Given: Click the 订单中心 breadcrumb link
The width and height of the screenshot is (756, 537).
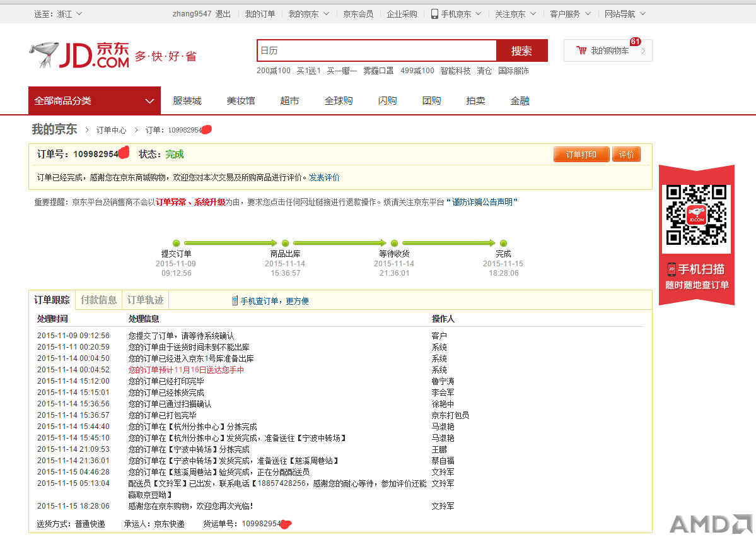Looking at the screenshot, I should [112, 130].
